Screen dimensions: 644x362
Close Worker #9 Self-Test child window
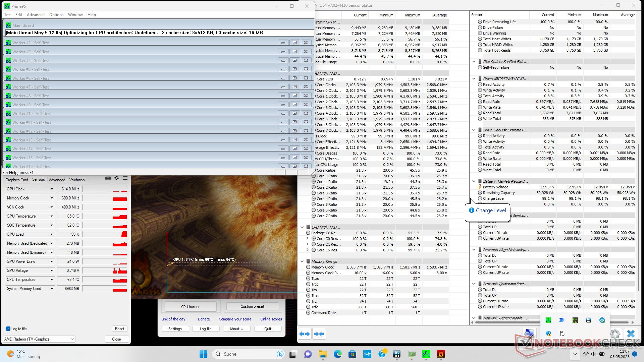click(x=306, y=105)
